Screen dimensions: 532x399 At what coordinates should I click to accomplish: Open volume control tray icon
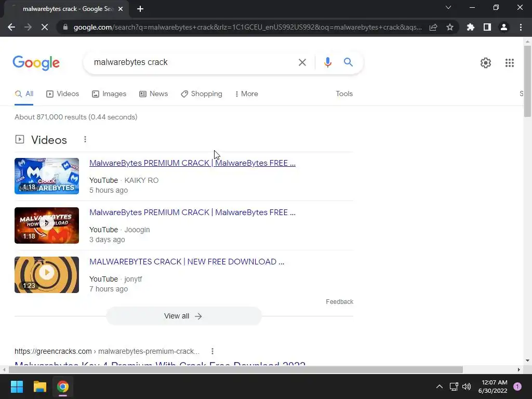pyautogui.click(x=467, y=387)
